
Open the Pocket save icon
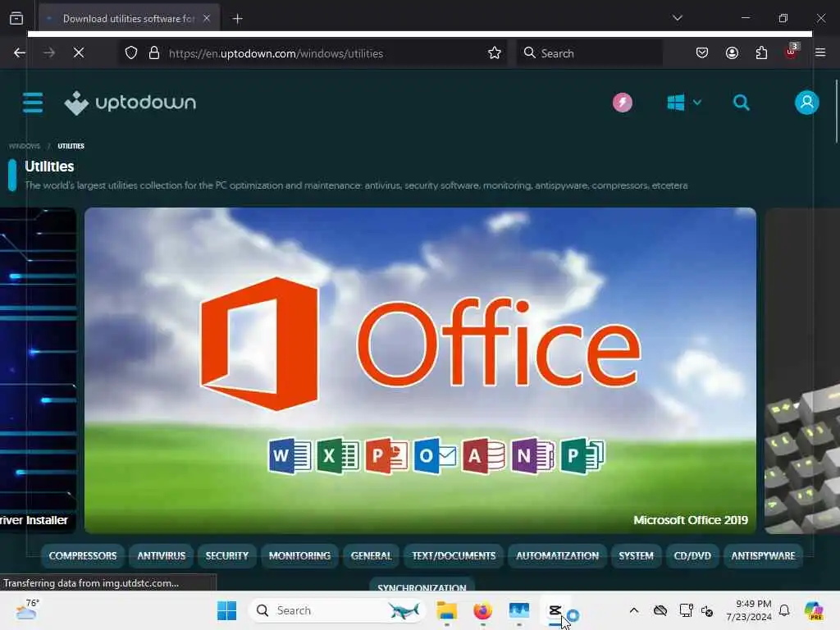point(702,52)
